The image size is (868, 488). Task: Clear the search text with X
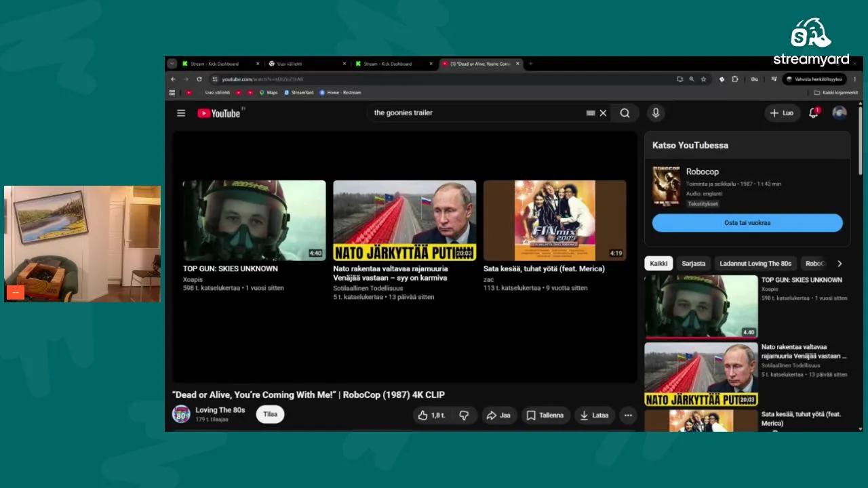(x=603, y=113)
